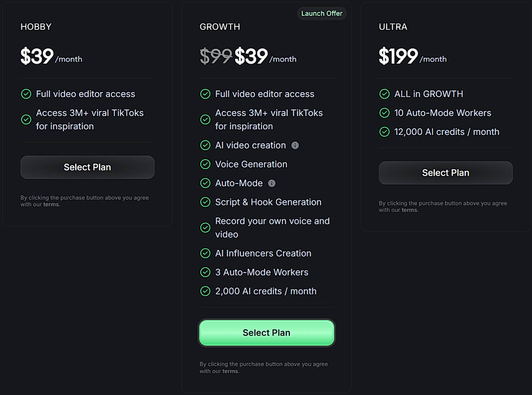Click the checkmark beside 10 Auto-Mode Workers
Image resolution: width=532 pixels, height=395 pixels.
384,113
